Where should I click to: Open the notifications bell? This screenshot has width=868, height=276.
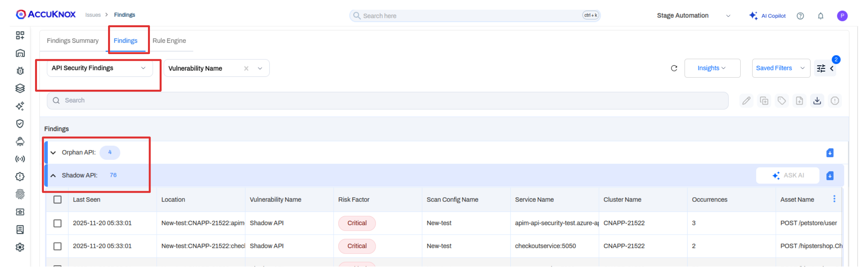(x=820, y=16)
